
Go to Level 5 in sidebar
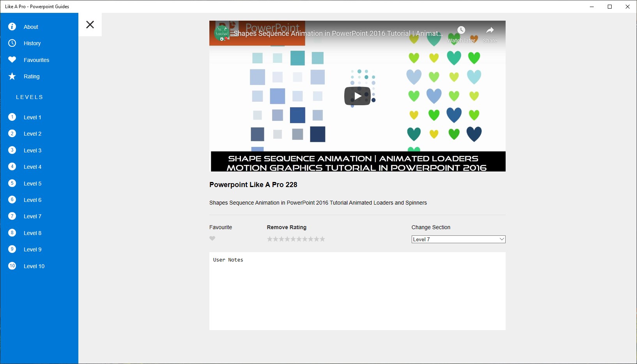point(39,184)
